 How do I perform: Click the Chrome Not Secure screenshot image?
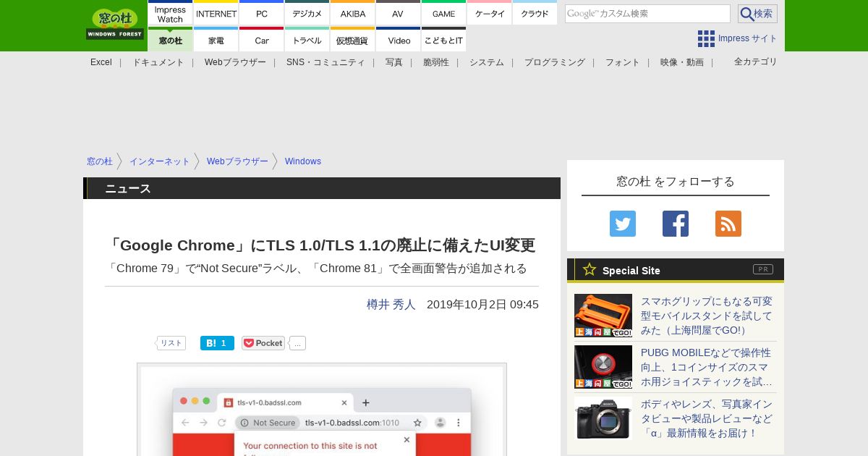[322, 410]
